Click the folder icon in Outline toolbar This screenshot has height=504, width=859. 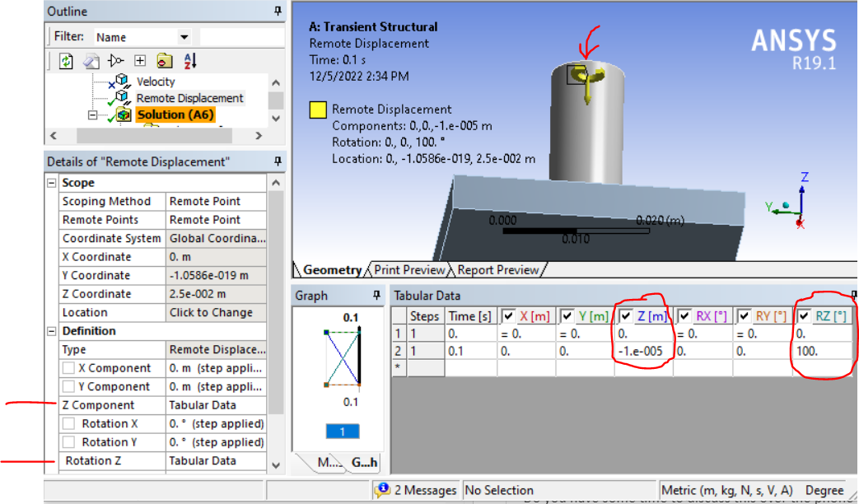(x=165, y=61)
